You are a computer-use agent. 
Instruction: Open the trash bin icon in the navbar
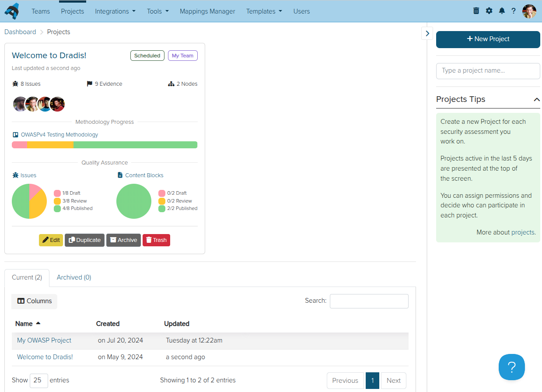[x=476, y=11]
